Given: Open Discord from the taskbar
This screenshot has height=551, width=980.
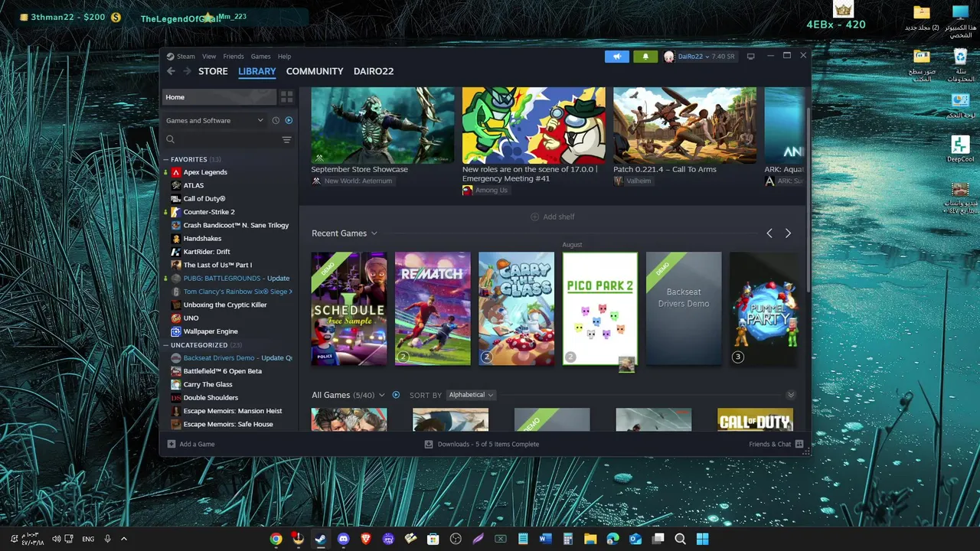Looking at the screenshot, I should pos(343,539).
